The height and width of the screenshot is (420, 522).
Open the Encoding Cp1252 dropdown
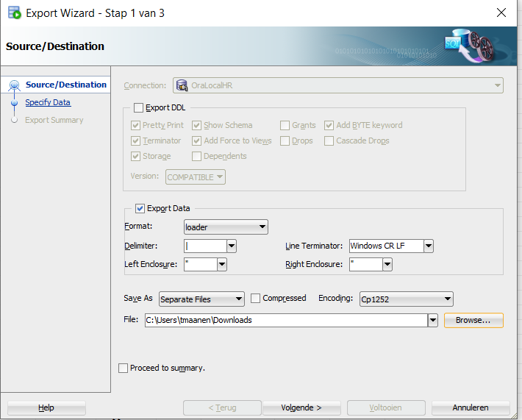[x=407, y=299]
